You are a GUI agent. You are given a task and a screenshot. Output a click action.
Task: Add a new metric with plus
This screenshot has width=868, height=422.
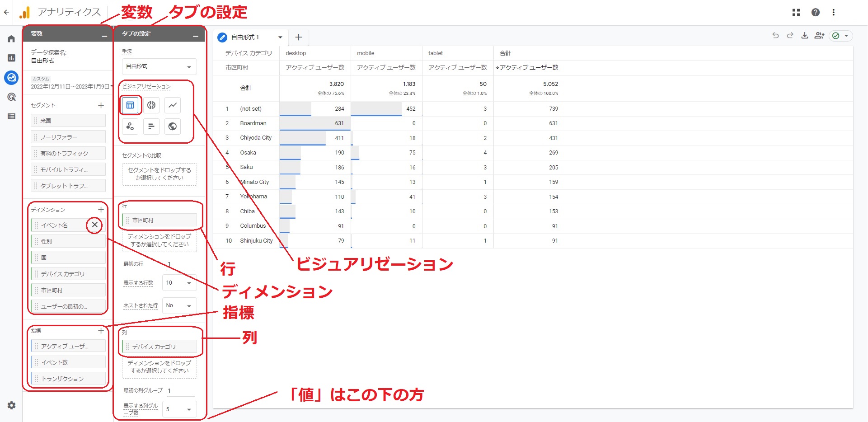101,331
